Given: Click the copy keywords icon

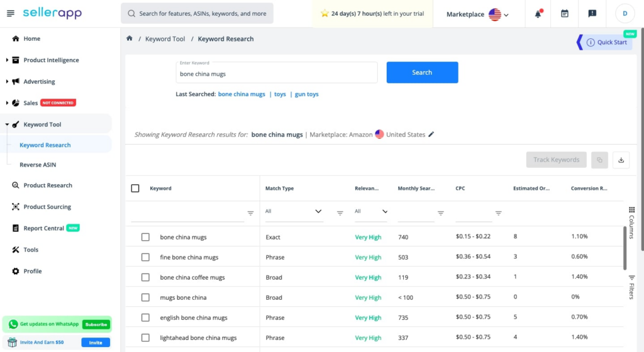Looking at the screenshot, I should [599, 160].
